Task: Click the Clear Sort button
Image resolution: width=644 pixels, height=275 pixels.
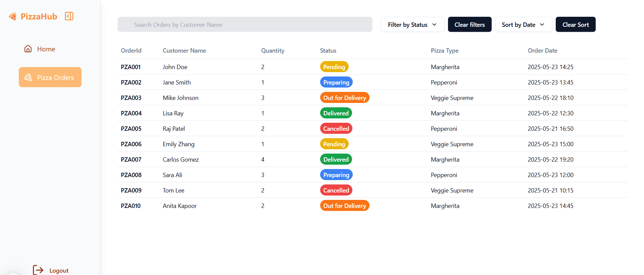Action: [x=576, y=24]
